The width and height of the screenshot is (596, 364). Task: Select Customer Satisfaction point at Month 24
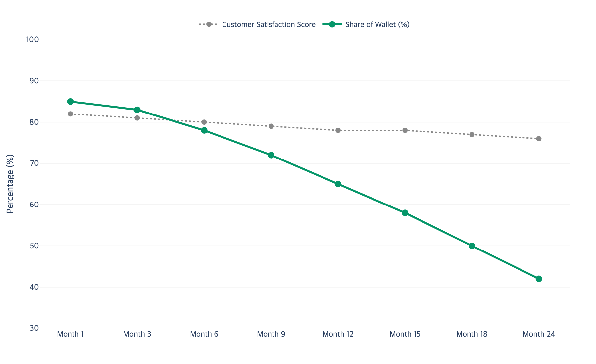539,139
